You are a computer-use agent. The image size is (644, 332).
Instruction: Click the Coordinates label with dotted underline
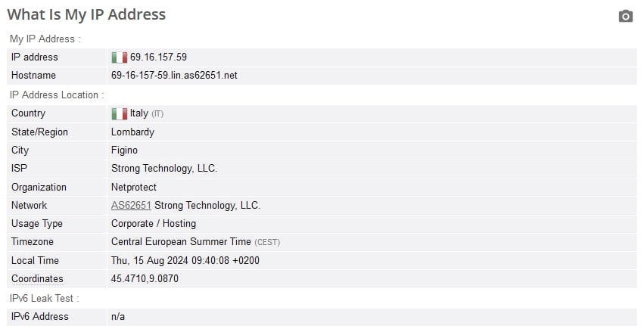37,278
